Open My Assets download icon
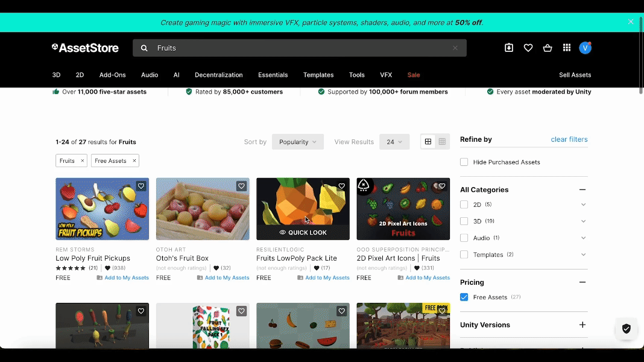644x362 pixels. [509, 48]
